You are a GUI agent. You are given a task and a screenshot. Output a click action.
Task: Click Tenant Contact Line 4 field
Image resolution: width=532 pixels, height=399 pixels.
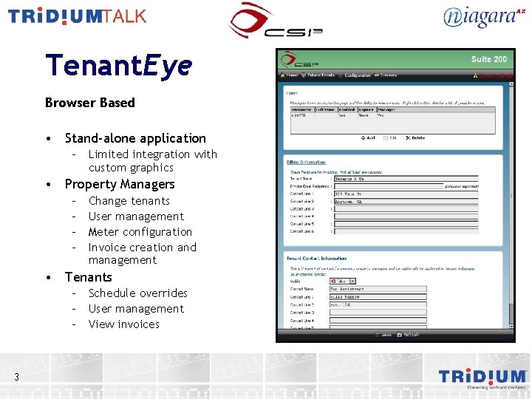coord(378,320)
